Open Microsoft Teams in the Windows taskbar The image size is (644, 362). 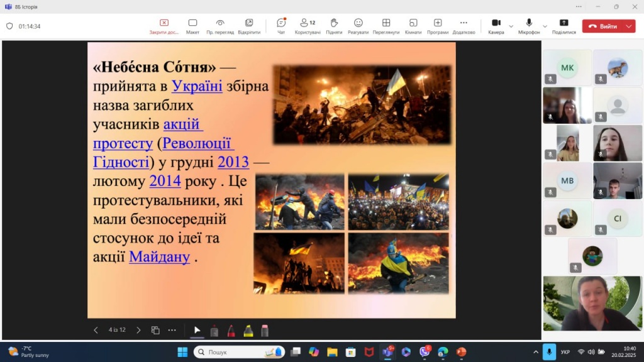coord(387,352)
